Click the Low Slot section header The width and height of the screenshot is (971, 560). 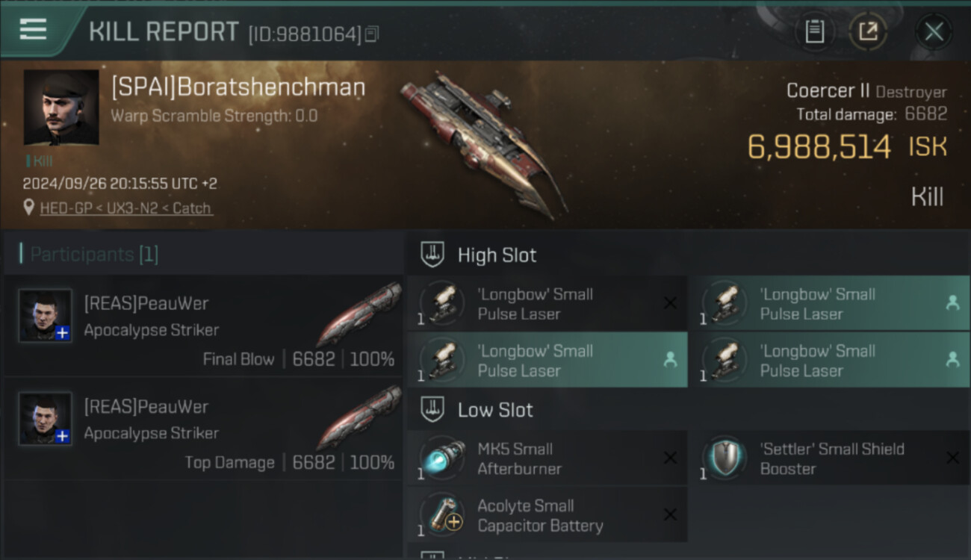(x=495, y=410)
